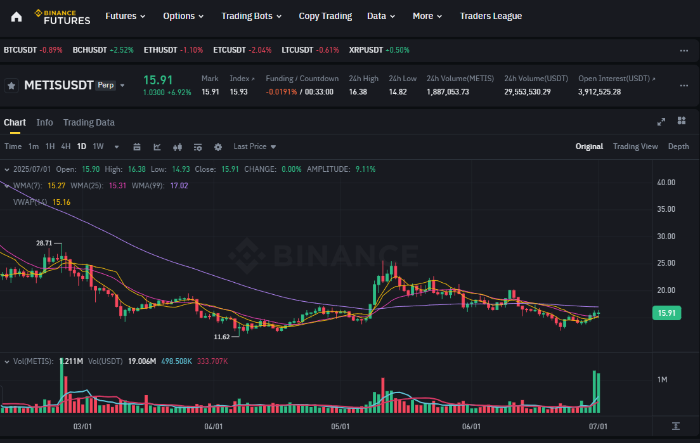Image resolution: width=700 pixels, height=443 pixels.
Task: Open the calendar date picker icon
Action: (137, 147)
